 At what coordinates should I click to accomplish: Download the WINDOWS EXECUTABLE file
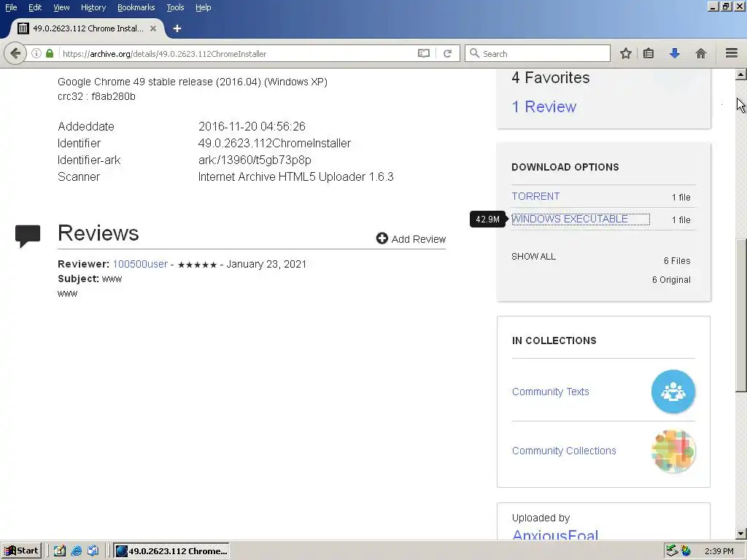click(x=569, y=219)
